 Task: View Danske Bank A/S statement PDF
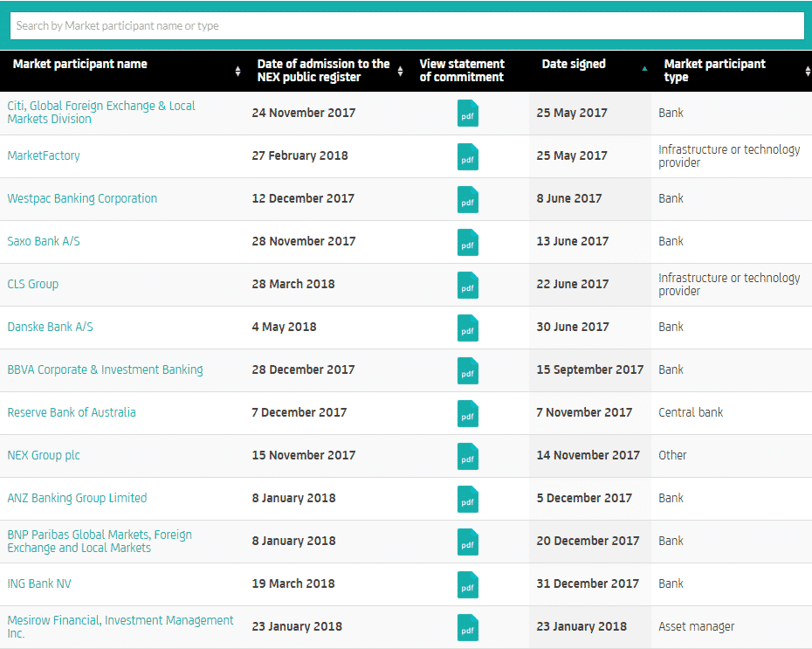(468, 328)
